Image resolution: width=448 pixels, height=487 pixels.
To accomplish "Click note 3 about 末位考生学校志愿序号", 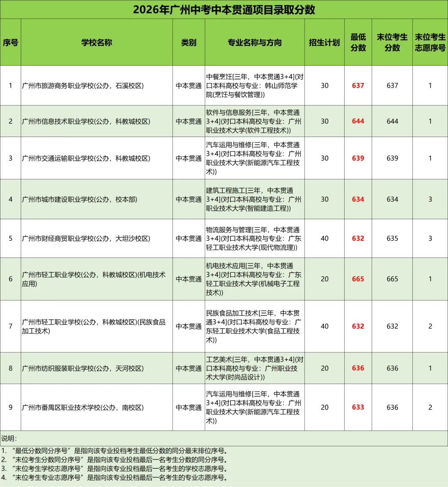I will point(115,469).
